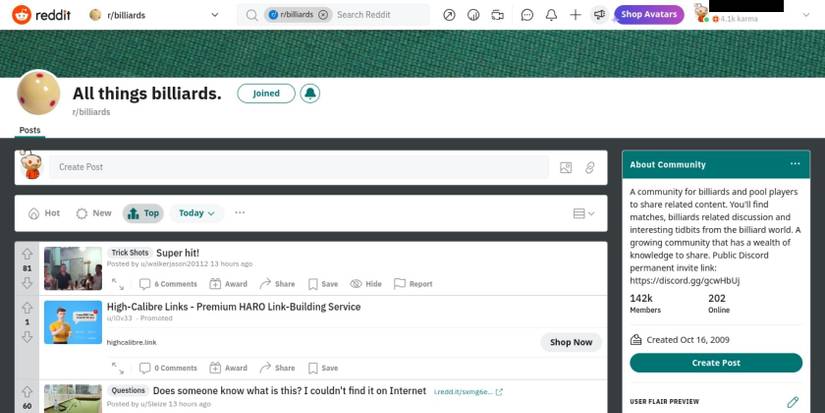Image resolution: width=825 pixels, height=413 pixels.
Task: Upvote the High-Calibre Links promoted post
Action: (x=27, y=308)
